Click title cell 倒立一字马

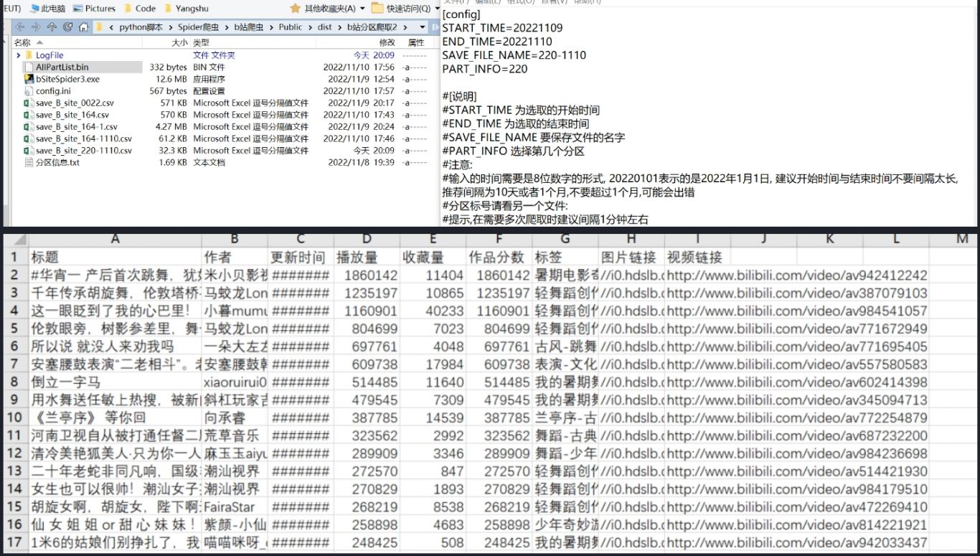[116, 382]
